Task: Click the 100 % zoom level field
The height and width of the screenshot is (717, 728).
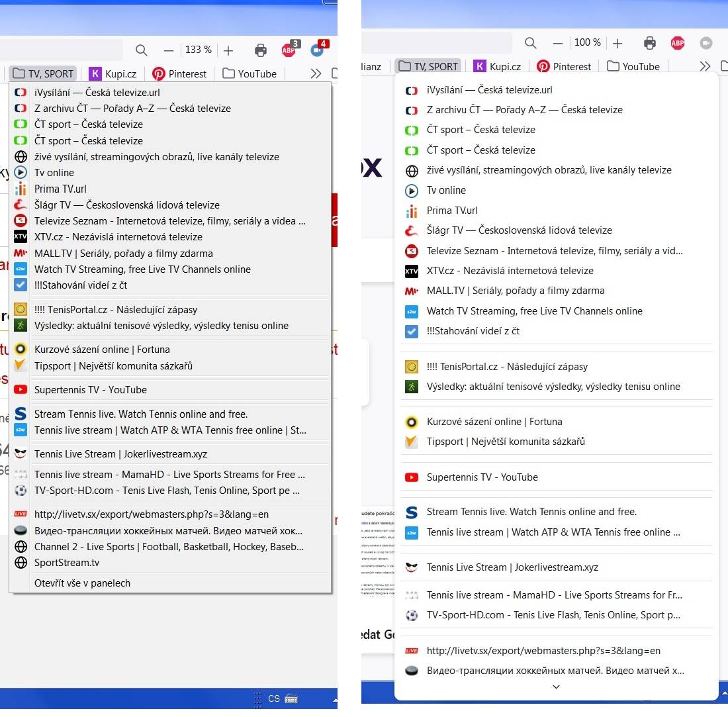Action: point(587,43)
